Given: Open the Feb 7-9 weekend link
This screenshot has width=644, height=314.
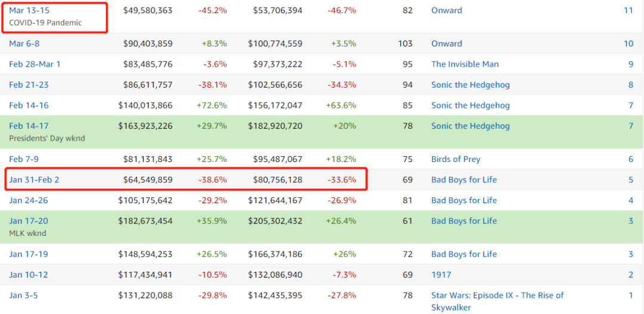Looking at the screenshot, I should click(x=24, y=159).
